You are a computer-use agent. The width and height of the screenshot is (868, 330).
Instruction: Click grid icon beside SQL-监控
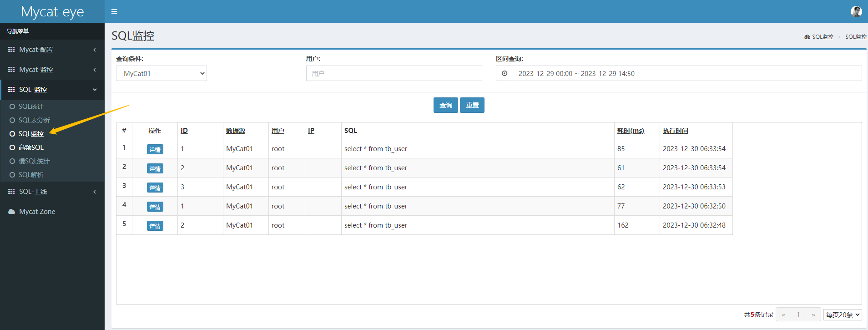click(x=11, y=90)
